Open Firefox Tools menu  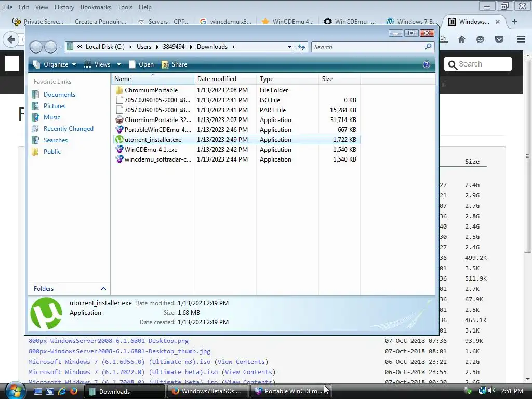tap(125, 7)
